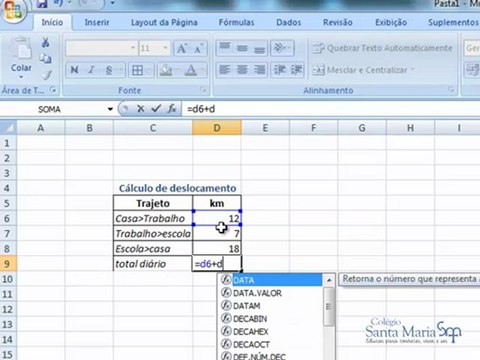Screen dimensions: 480x360
Task: Click the font color A icon
Action: pos(191,70)
